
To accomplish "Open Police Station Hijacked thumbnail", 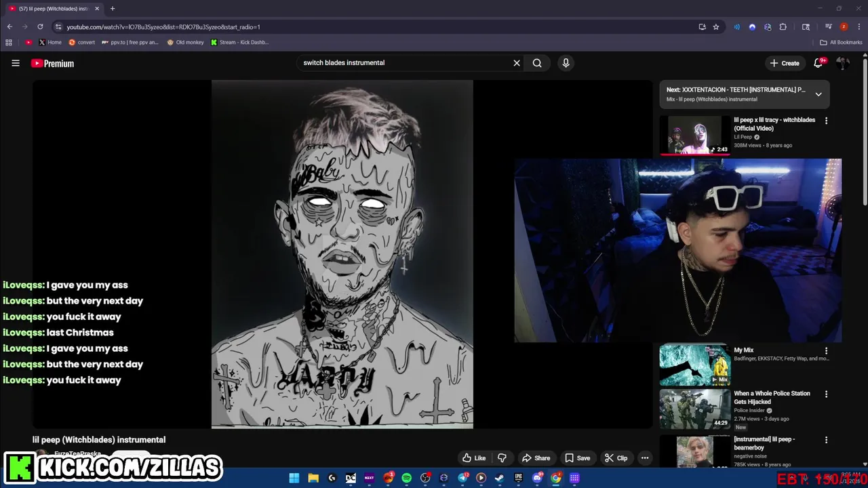I will 695,409.
